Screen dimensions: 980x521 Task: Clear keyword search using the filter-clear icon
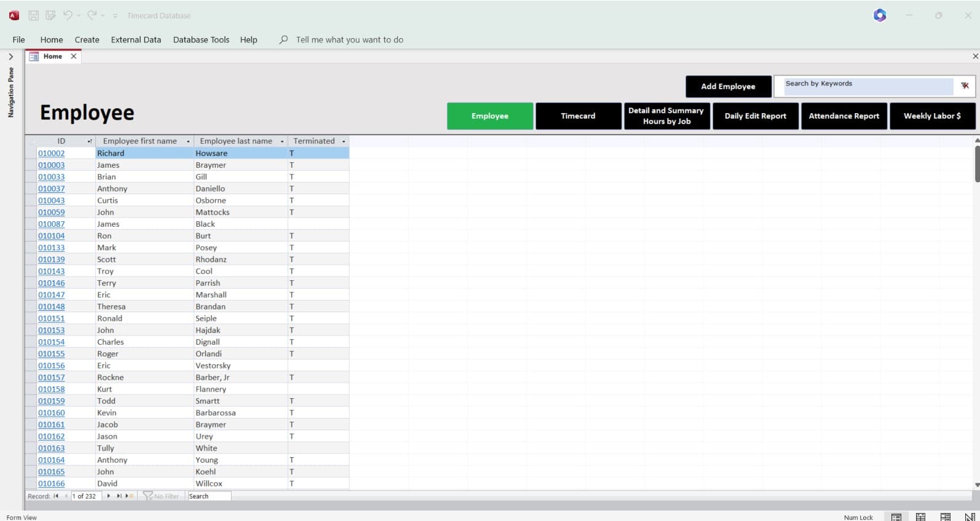click(965, 85)
